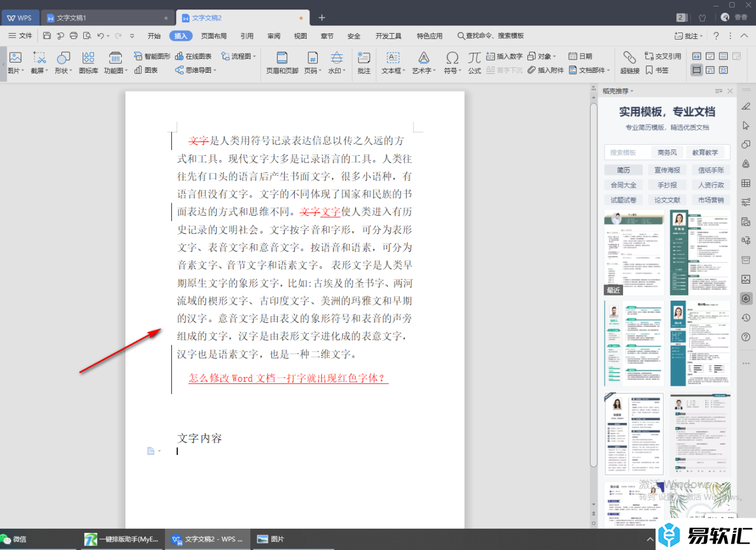Image resolution: width=756 pixels, height=550 pixels.
Task: Choose the 教育教学 education tag
Action: point(705,152)
